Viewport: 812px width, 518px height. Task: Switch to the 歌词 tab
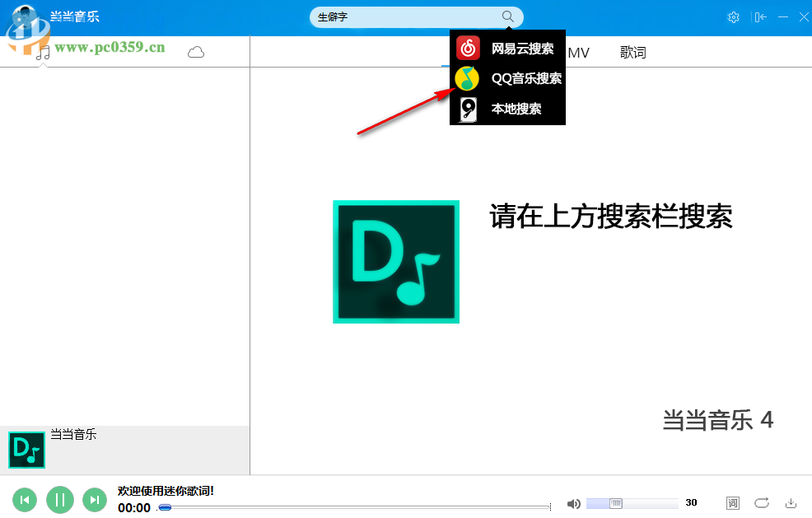click(x=632, y=52)
